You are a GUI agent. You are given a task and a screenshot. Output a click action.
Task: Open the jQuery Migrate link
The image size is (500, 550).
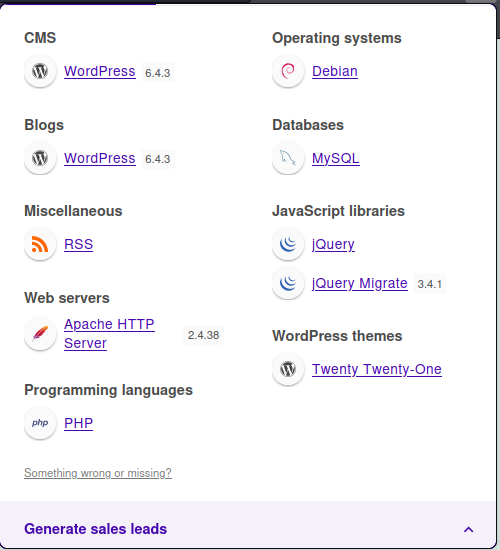coord(360,283)
